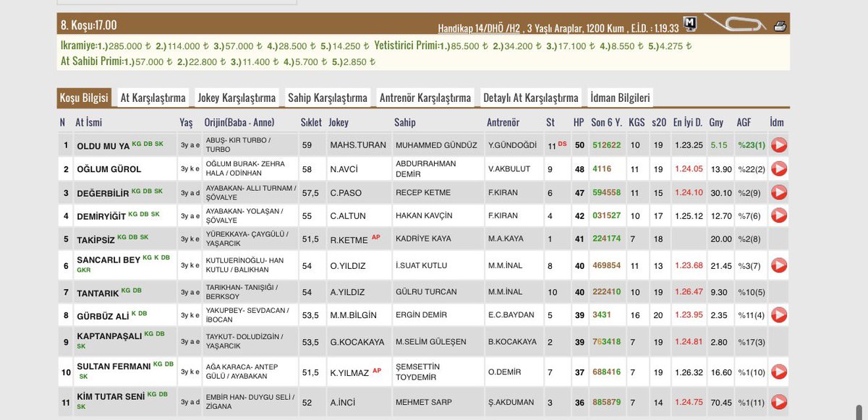
Task: Click best time 1.23.68 for SANCARLI BEY
Action: (689, 265)
